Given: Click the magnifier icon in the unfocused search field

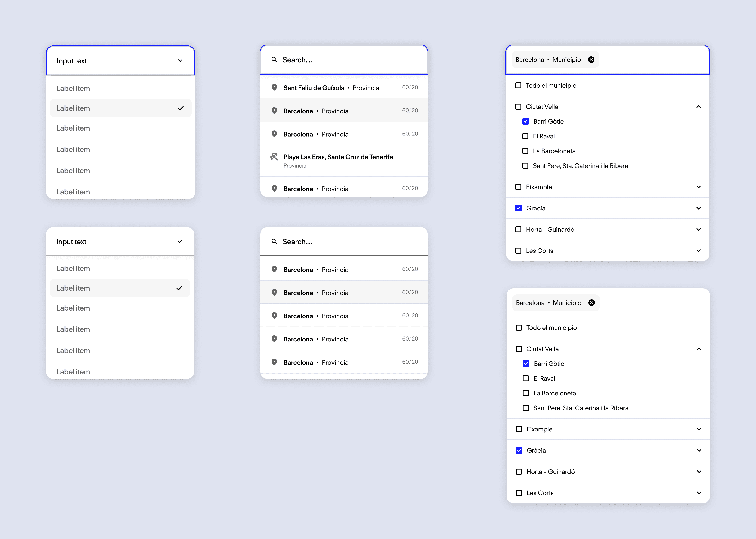Looking at the screenshot, I should [x=274, y=241].
